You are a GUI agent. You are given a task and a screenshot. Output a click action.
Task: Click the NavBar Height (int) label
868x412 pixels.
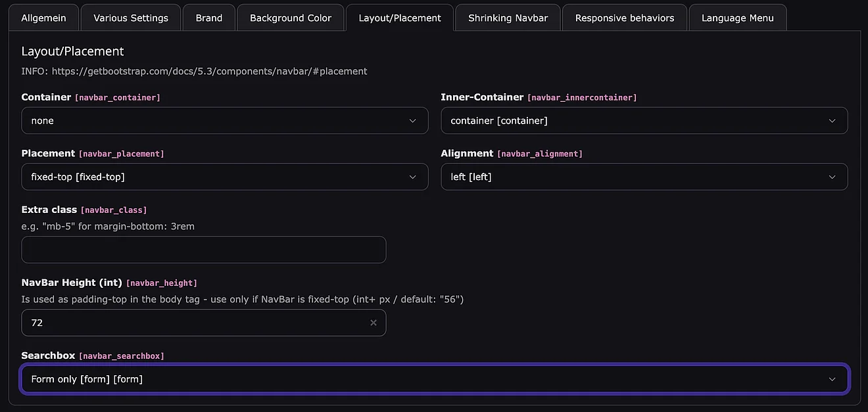click(72, 283)
